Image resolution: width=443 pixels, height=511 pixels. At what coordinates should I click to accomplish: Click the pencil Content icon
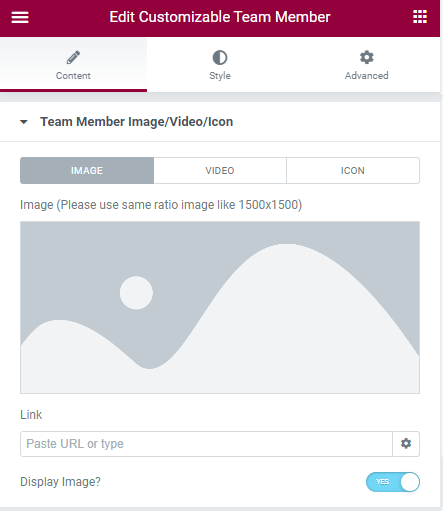[x=73, y=57]
